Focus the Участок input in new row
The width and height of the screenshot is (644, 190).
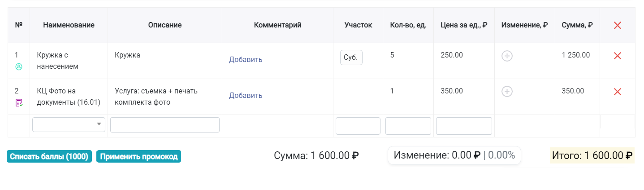tap(358, 126)
